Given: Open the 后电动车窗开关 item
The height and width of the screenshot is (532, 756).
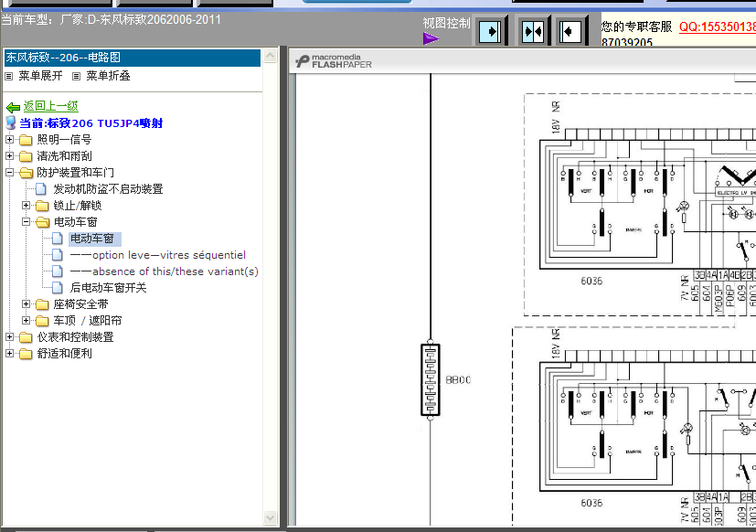Looking at the screenshot, I should pyautogui.click(x=108, y=287).
